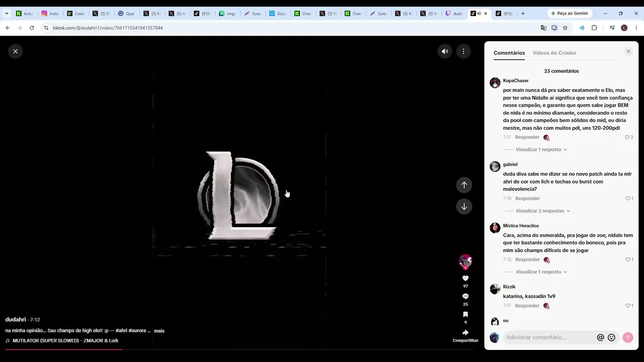Switch to the GoLin browser tab
Image resolution: width=644 pixels, height=362 pixels.
278,14
